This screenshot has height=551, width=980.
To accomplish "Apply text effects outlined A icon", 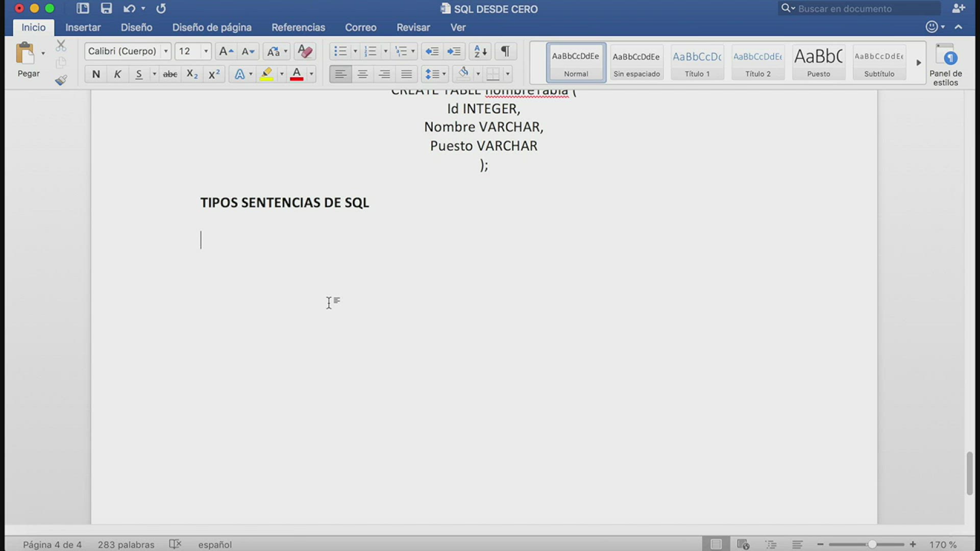I will click(239, 74).
